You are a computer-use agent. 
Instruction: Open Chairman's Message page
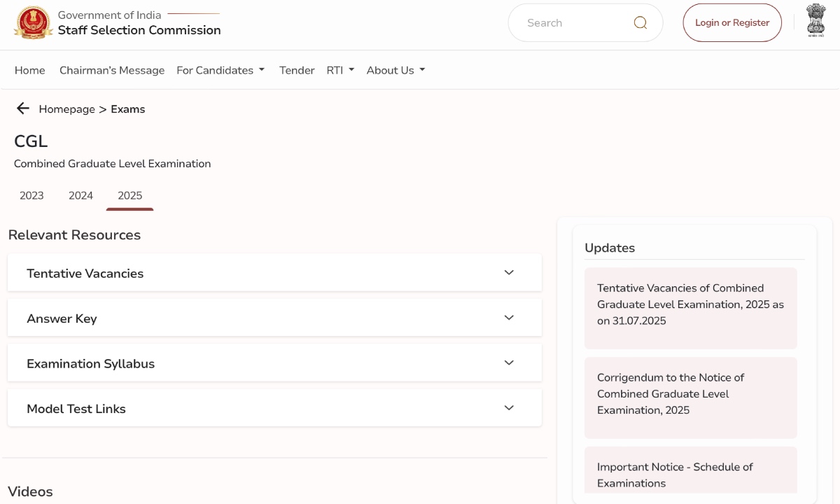point(112,70)
